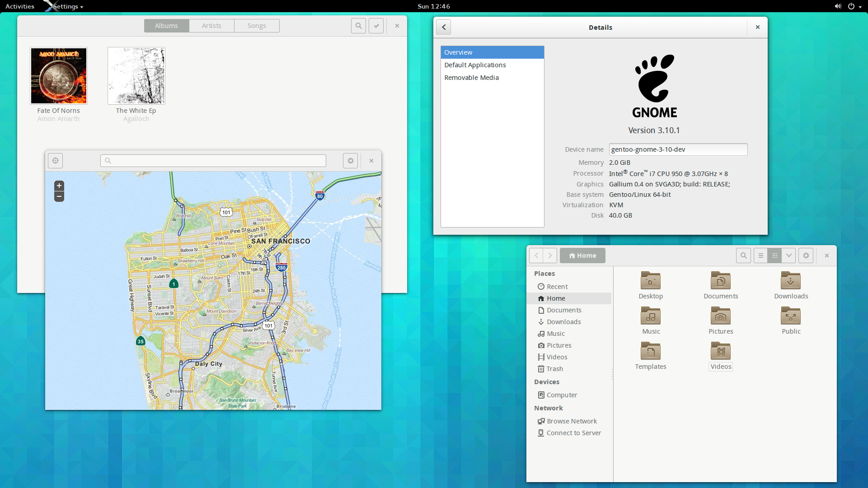Switch to Artists tab
The height and width of the screenshot is (488, 868).
(211, 26)
